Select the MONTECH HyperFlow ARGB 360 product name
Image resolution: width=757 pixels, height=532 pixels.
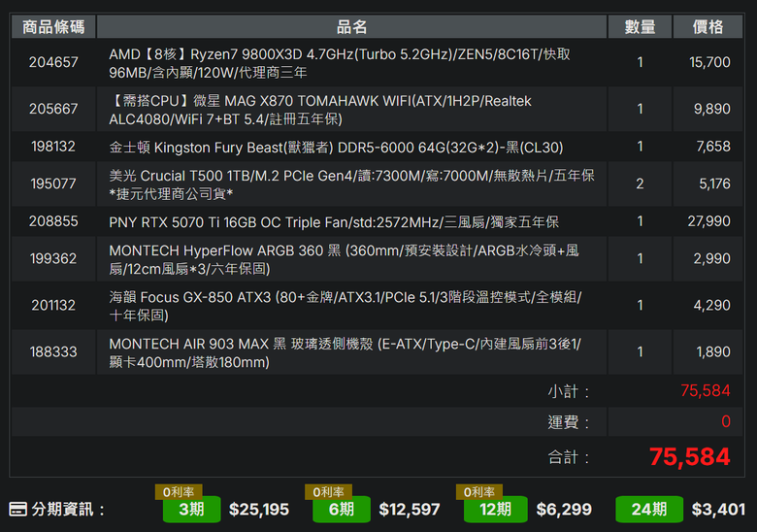[344, 259]
